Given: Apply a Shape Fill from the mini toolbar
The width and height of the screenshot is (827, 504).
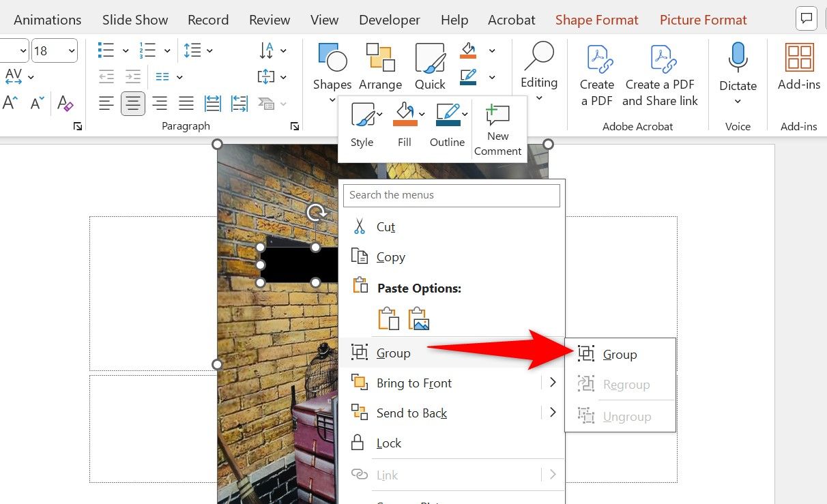Looking at the screenshot, I should (x=404, y=123).
